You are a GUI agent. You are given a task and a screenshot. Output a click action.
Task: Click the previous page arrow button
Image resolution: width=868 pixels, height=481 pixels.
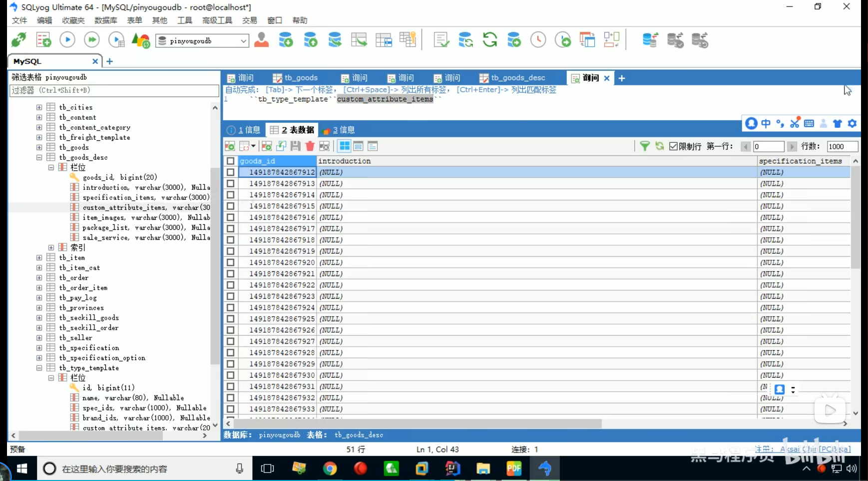click(x=746, y=146)
